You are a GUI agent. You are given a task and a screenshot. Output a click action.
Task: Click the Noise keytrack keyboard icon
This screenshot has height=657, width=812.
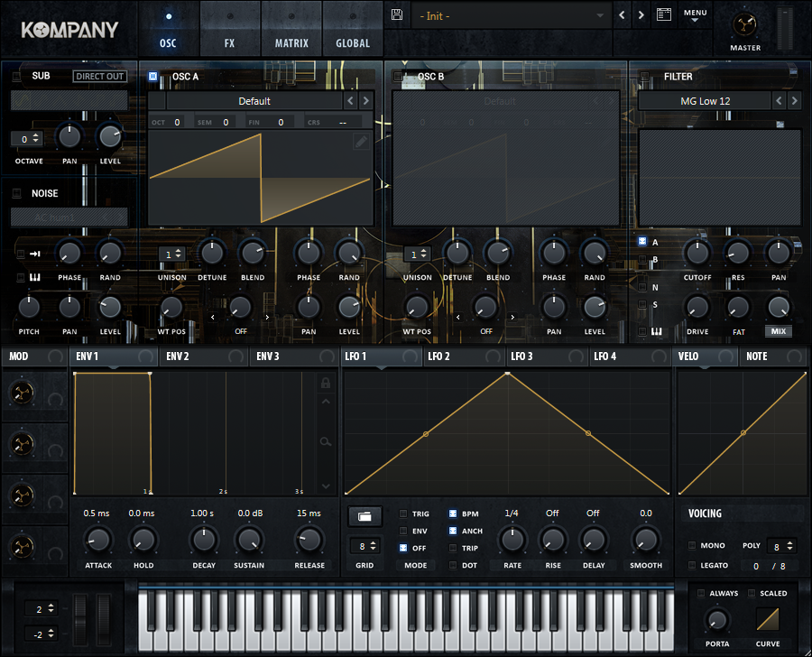[34, 277]
